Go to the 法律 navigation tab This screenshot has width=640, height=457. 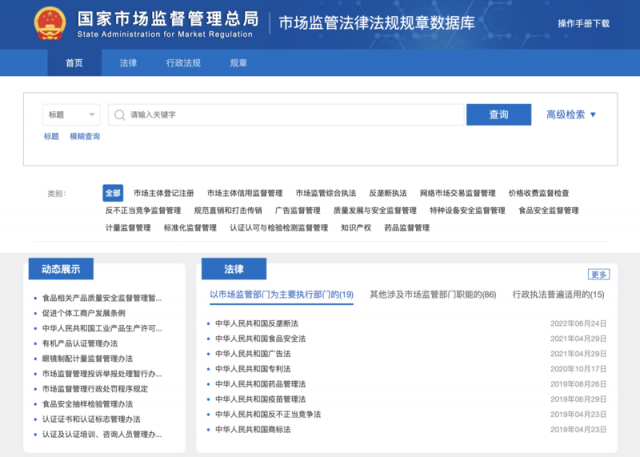128,63
